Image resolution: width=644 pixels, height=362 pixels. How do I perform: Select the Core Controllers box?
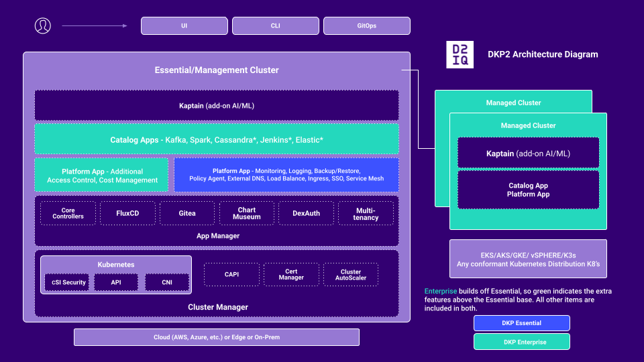(x=68, y=213)
